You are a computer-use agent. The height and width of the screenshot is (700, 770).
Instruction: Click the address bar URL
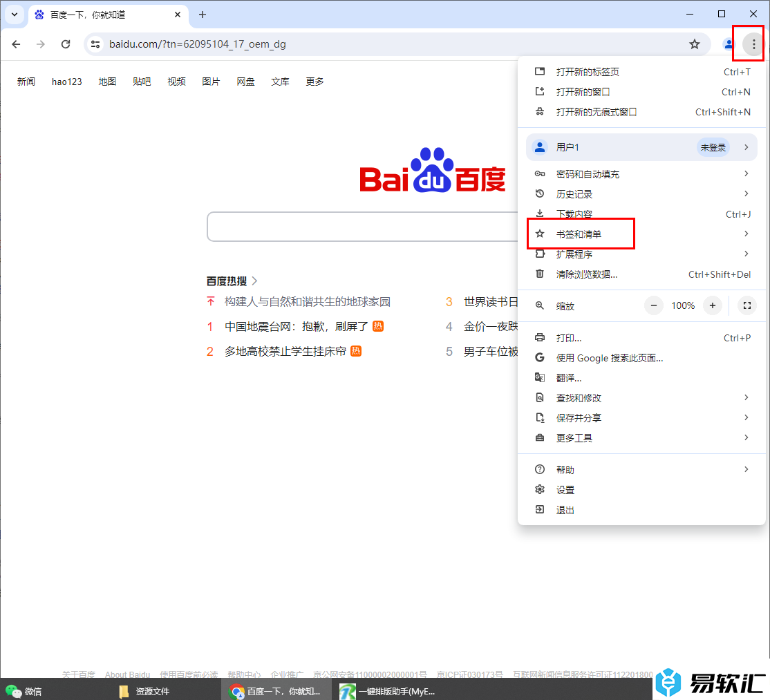[x=198, y=44]
